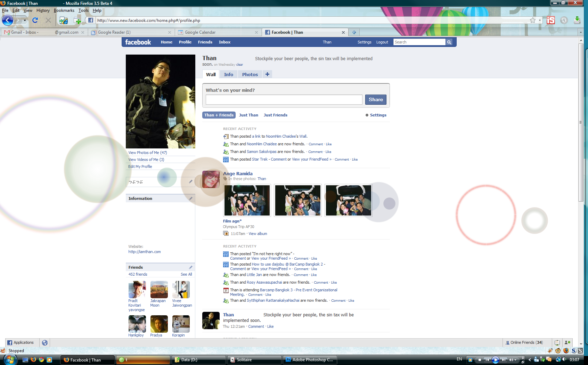The width and height of the screenshot is (588, 365).
Task: Open the back/forward history dropdown arrow
Action: click(x=25, y=21)
